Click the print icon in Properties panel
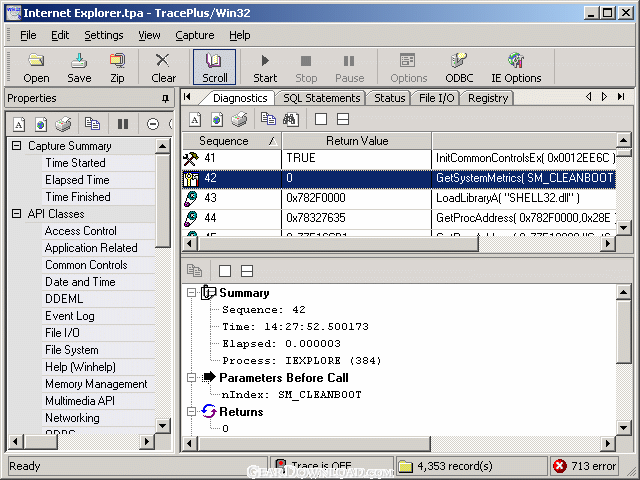Viewport: 640px width, 480px height. tap(63, 124)
